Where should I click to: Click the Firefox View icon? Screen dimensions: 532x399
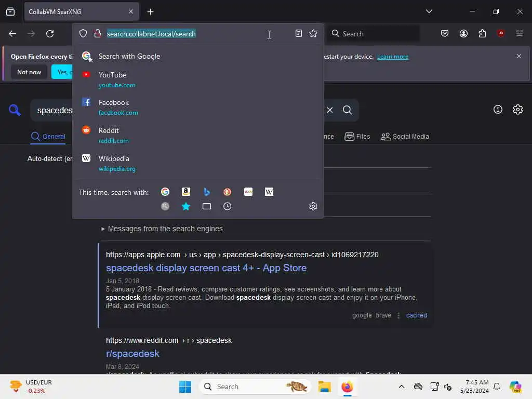[x=10, y=11]
